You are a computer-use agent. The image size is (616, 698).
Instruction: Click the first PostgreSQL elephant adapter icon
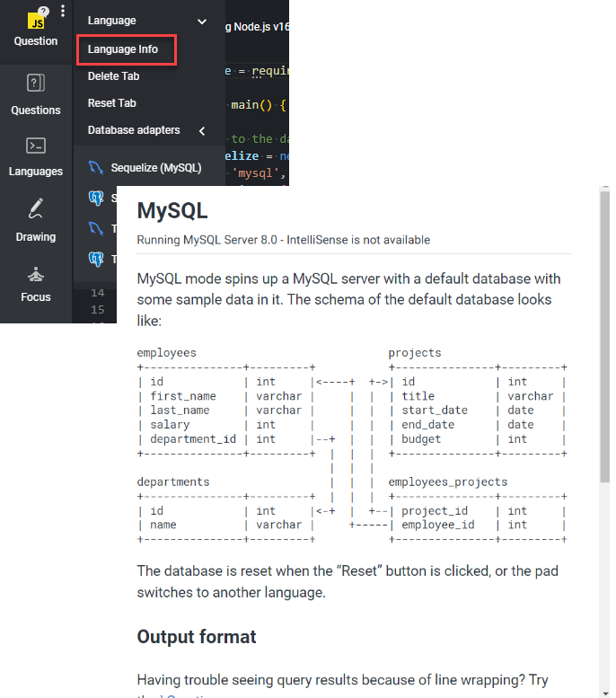click(x=96, y=198)
